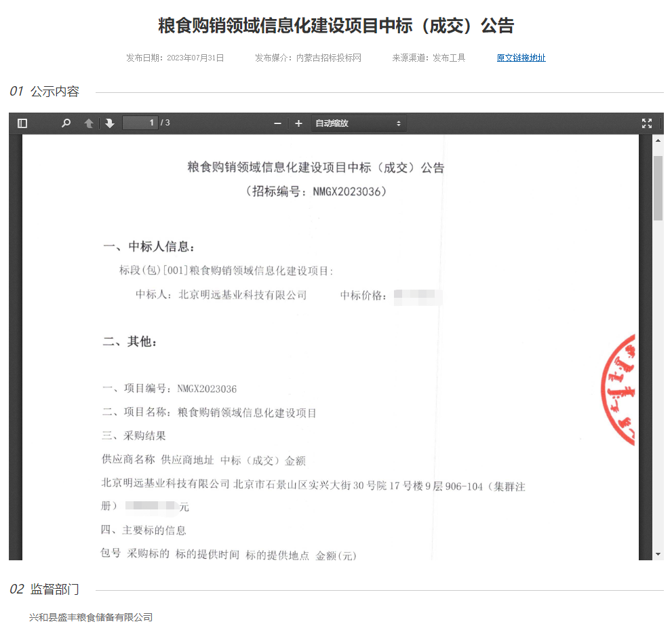Open the 自动缩放 zoom level dropdown
672x641 pixels.
point(358,123)
